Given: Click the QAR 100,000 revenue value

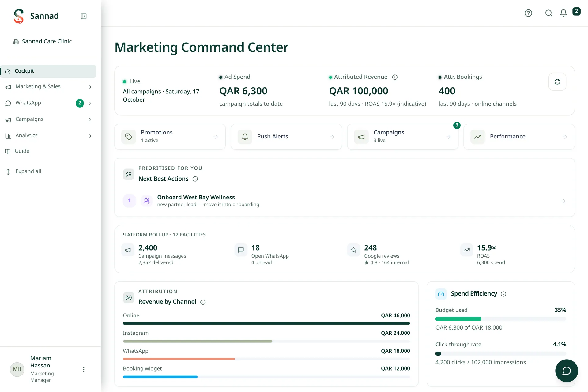Looking at the screenshot, I should tap(359, 91).
